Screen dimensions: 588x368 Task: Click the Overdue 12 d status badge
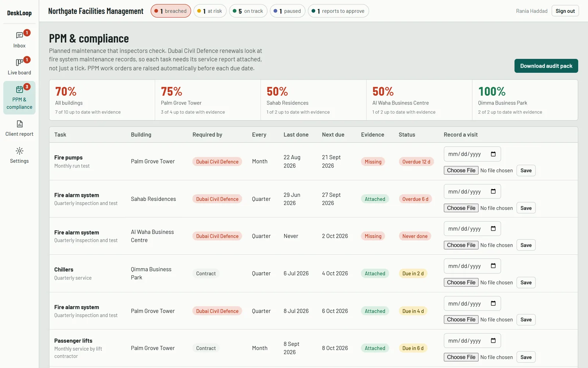416,162
